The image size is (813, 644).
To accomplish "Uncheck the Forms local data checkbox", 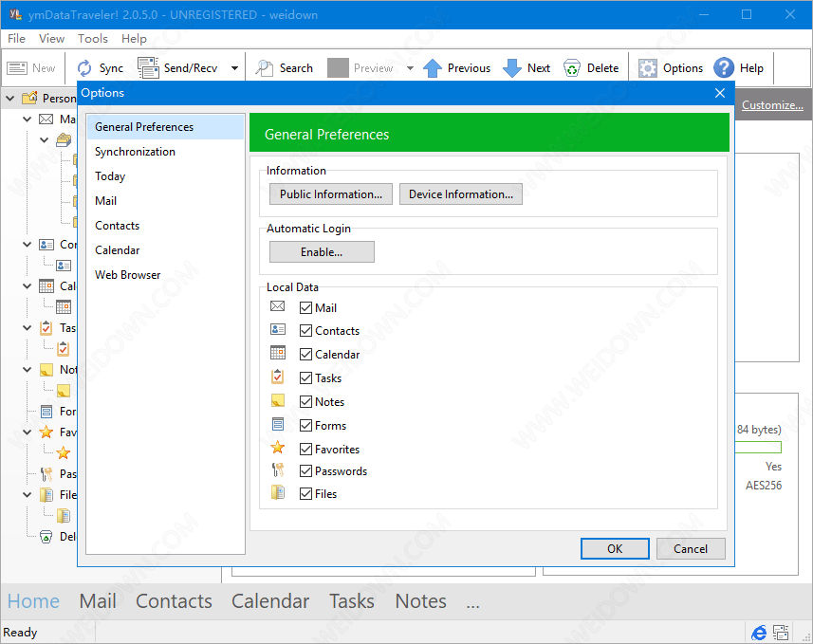I will [x=305, y=426].
